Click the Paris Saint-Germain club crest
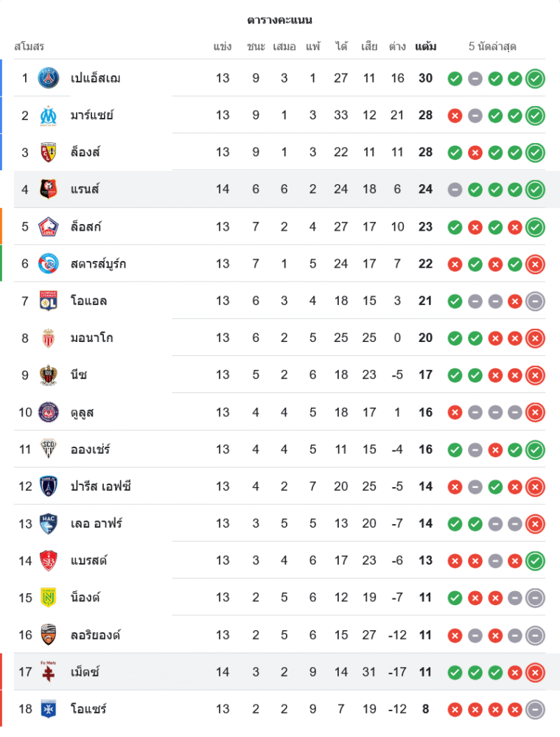560x737 pixels. tap(49, 77)
